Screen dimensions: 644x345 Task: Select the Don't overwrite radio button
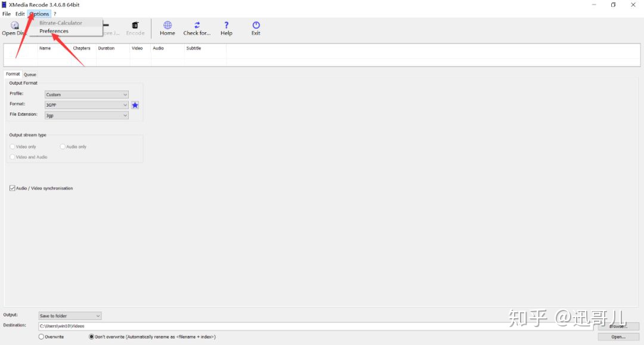coord(92,337)
